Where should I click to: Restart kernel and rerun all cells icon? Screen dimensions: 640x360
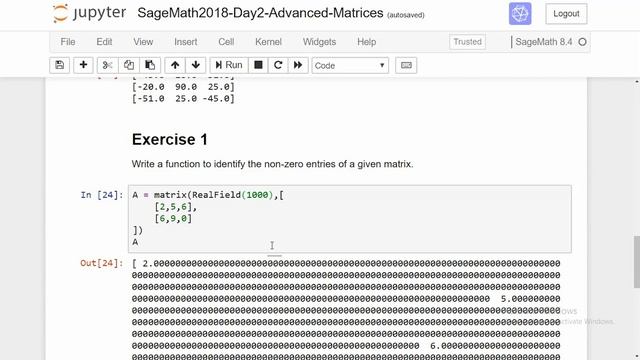coord(298,65)
